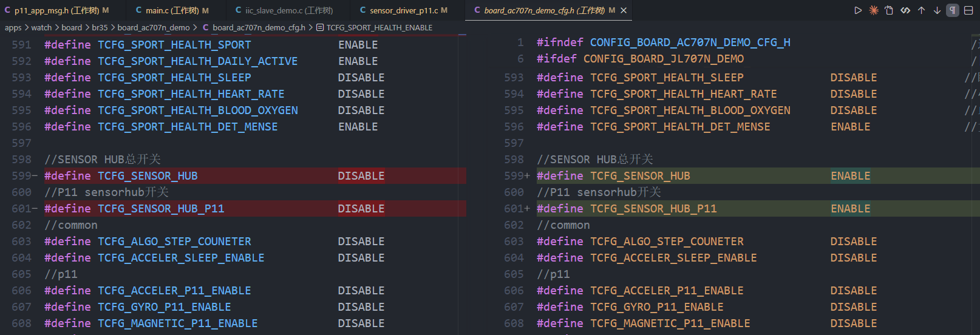Click TCFG_ACCELER_P11_ENABLE in right pane
Screen dimensions: 980x335
pos(667,291)
